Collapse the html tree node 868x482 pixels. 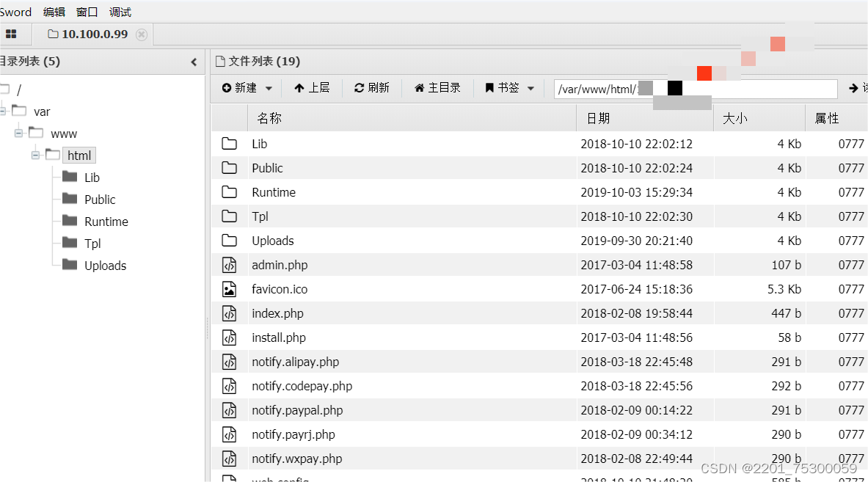point(35,156)
